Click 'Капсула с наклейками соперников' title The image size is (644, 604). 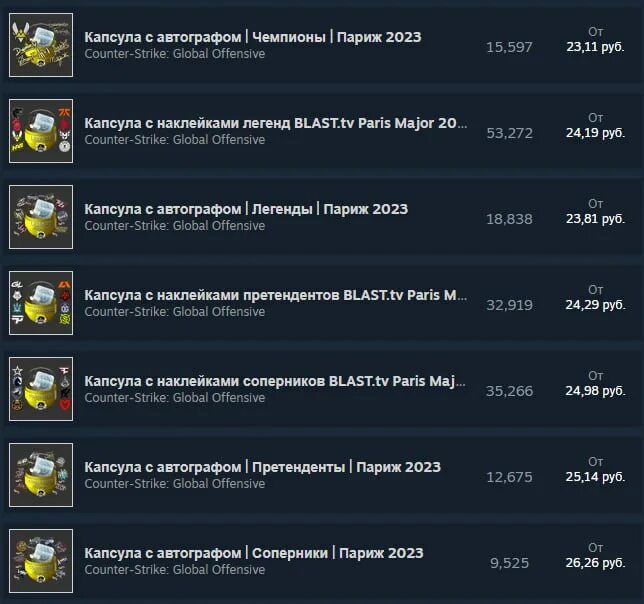point(275,381)
